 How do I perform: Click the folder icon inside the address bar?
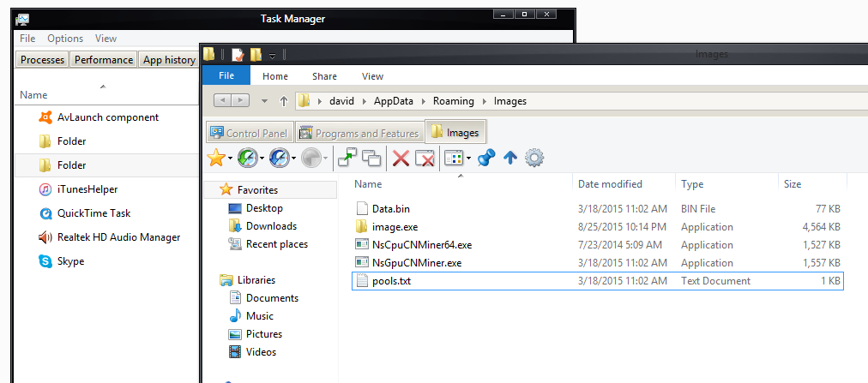pos(304,101)
